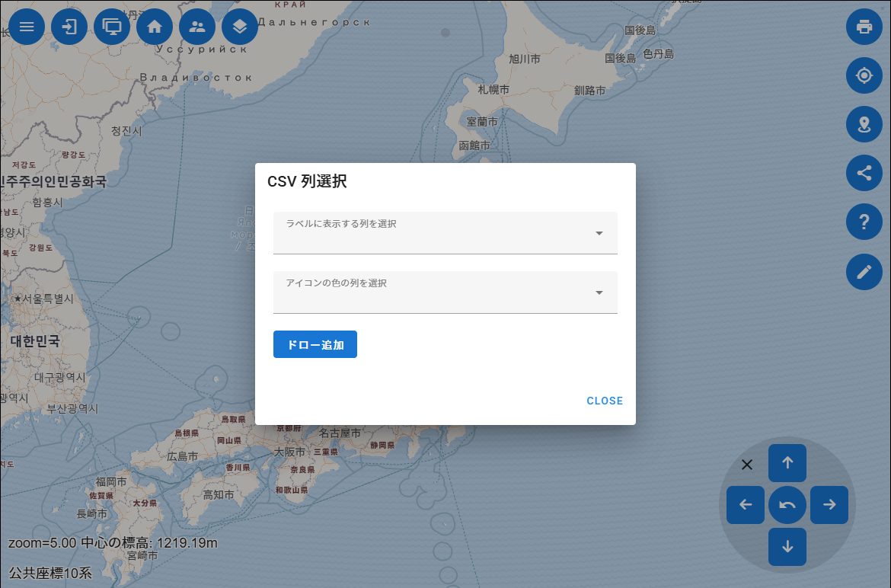891x588 pixels.
Task: Open the map layers icon
Action: (x=240, y=27)
